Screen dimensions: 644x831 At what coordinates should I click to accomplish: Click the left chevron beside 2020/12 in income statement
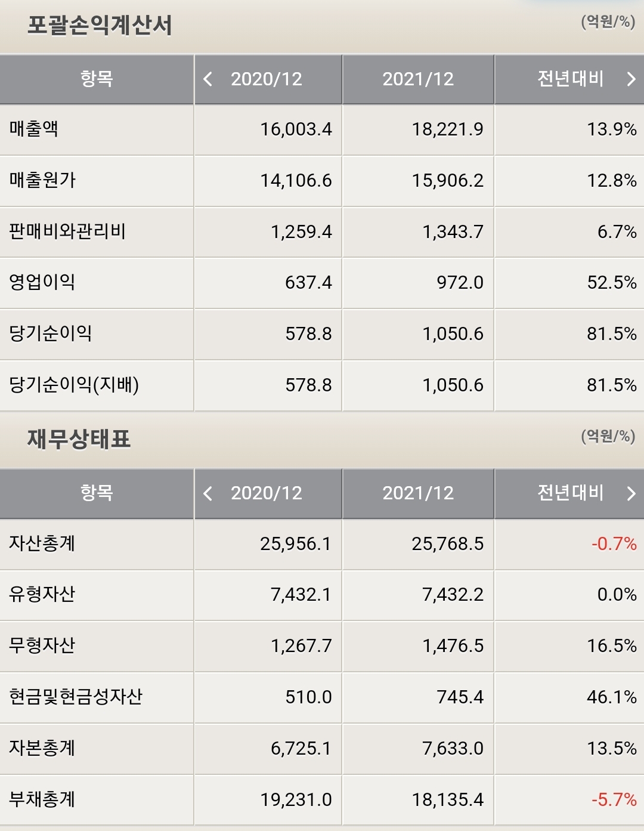[208, 79]
